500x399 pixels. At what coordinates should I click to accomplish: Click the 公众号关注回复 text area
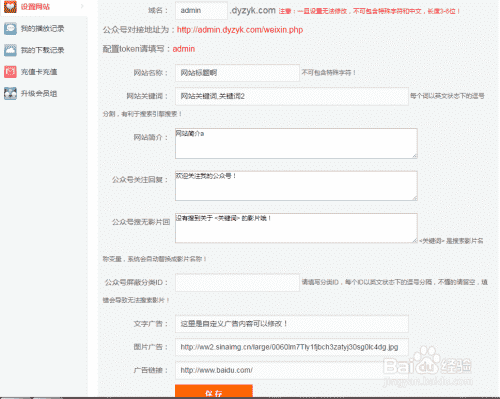point(296,186)
